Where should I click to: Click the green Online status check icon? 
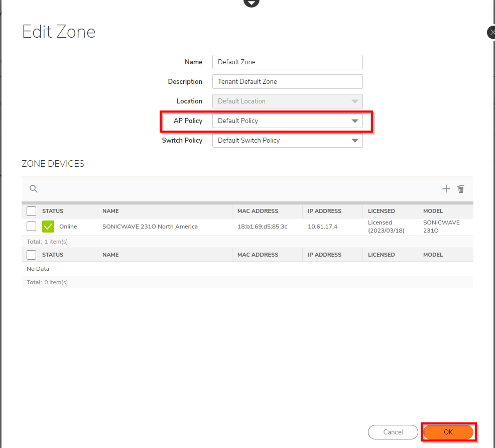[48, 227]
